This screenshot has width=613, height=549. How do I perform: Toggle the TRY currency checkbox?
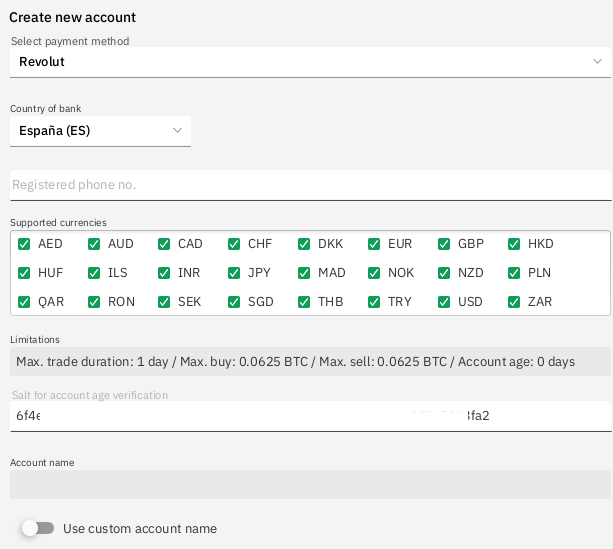(374, 302)
